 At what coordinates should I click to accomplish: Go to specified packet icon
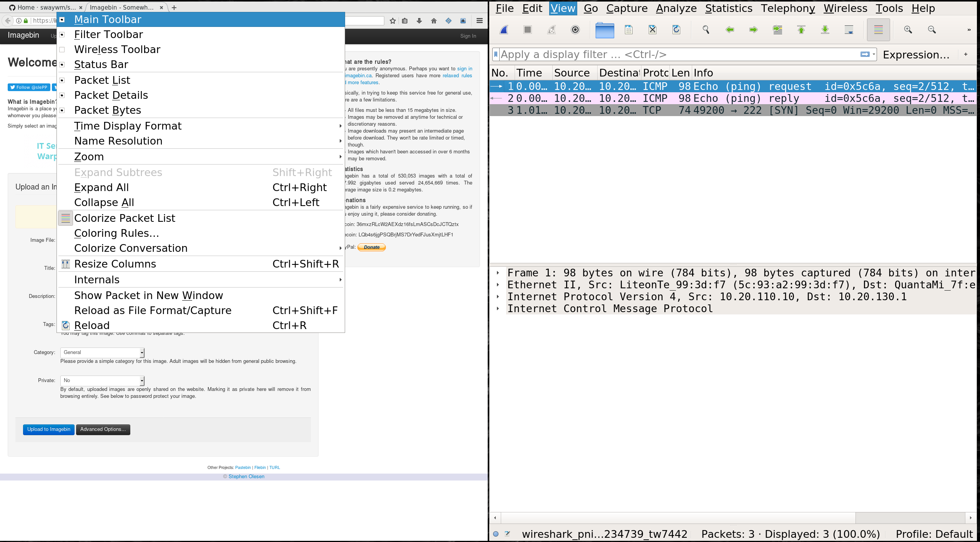pos(777,30)
